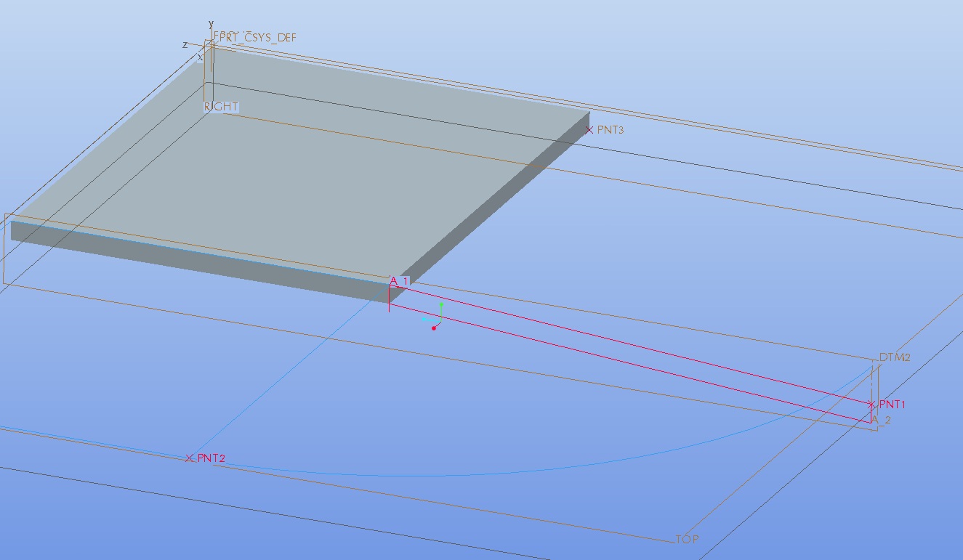
Task: Click the PNT1 cross marker
Action: (871, 404)
